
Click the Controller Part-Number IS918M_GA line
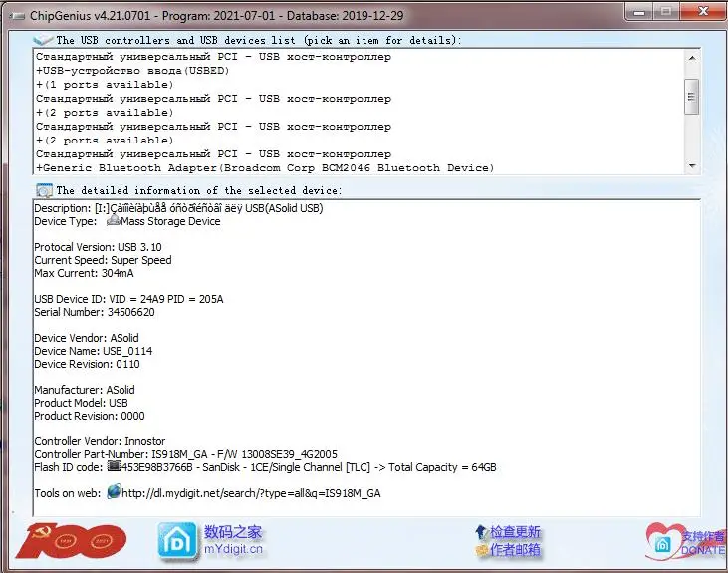point(185,454)
